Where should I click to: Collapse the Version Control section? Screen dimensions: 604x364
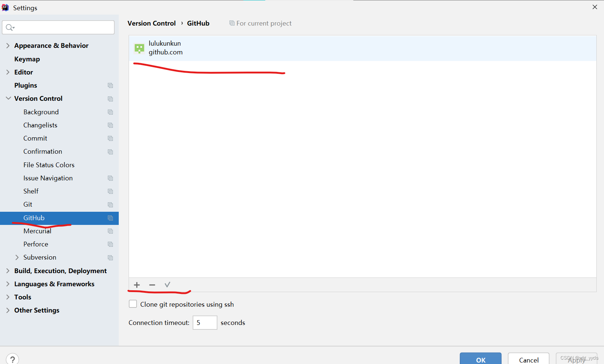pos(8,98)
